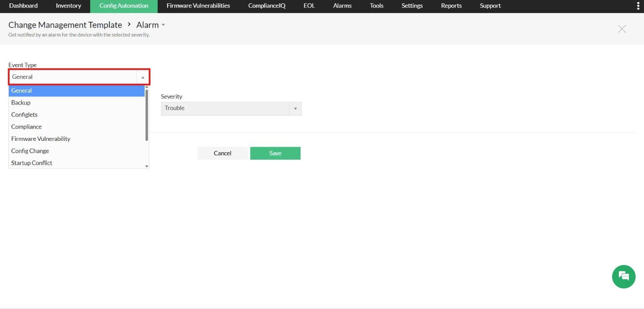The image size is (644, 309).
Task: Close the Change Management Template panel
Action: tap(622, 29)
